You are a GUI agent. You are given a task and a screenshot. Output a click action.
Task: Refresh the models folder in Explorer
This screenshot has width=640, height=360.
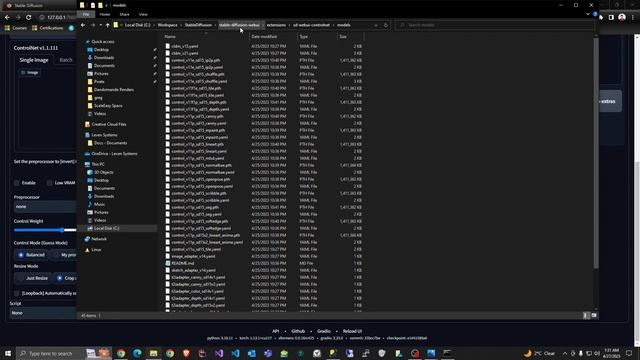pos(386,25)
